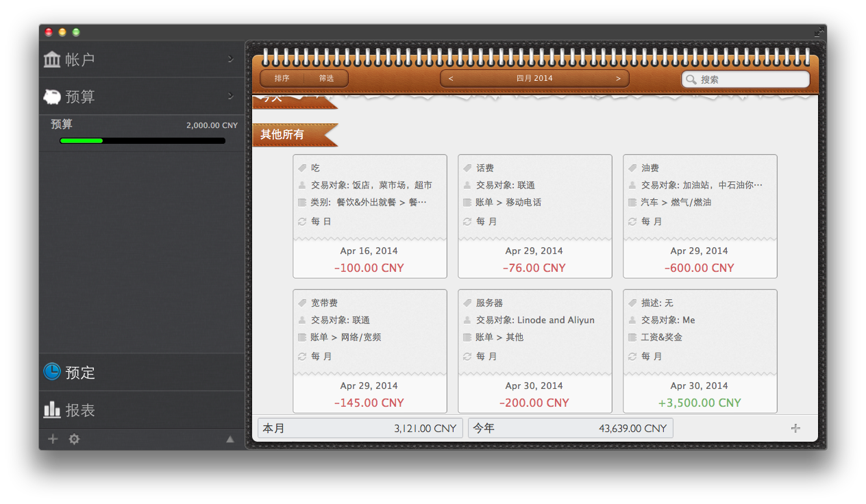Switch to 报表 reports section
The width and height of the screenshot is (866, 504).
tap(142, 409)
